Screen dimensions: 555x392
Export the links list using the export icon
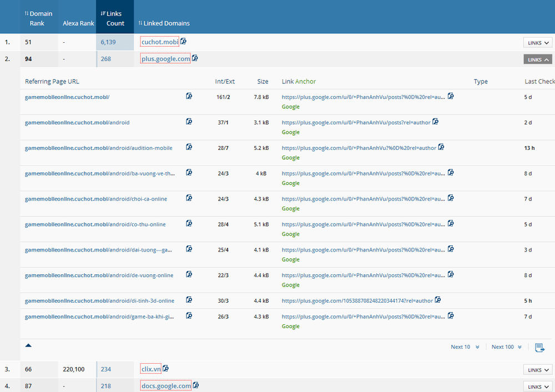point(539,348)
